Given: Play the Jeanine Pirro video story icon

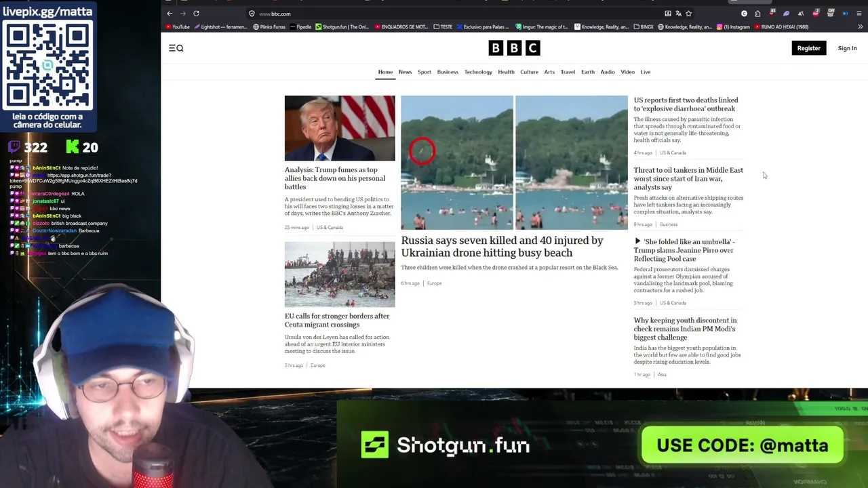Looking at the screenshot, I should click(x=637, y=241).
